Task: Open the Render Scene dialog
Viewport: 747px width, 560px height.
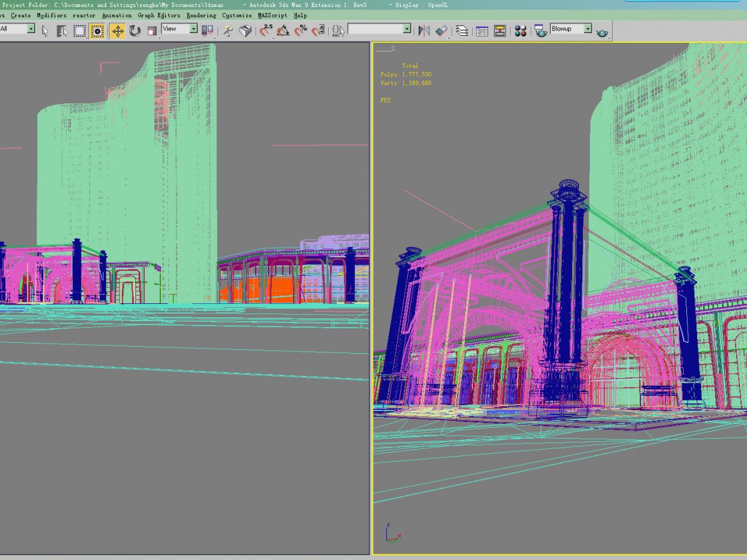Action: tap(541, 29)
